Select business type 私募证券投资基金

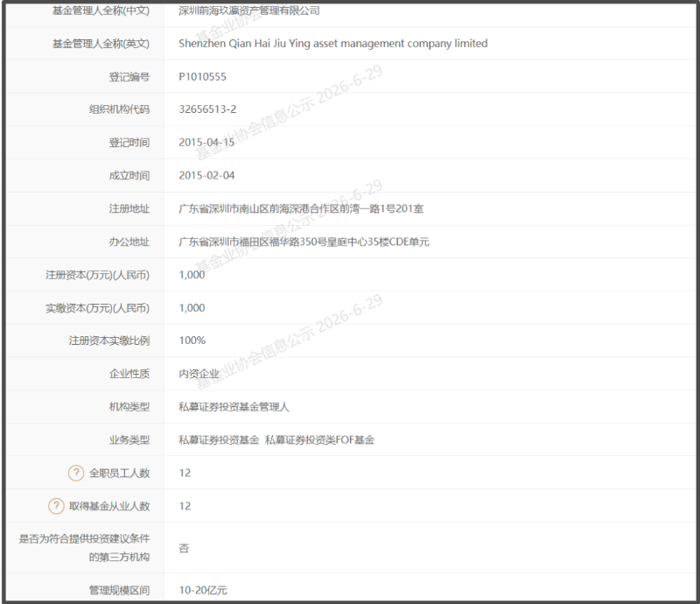(219, 439)
